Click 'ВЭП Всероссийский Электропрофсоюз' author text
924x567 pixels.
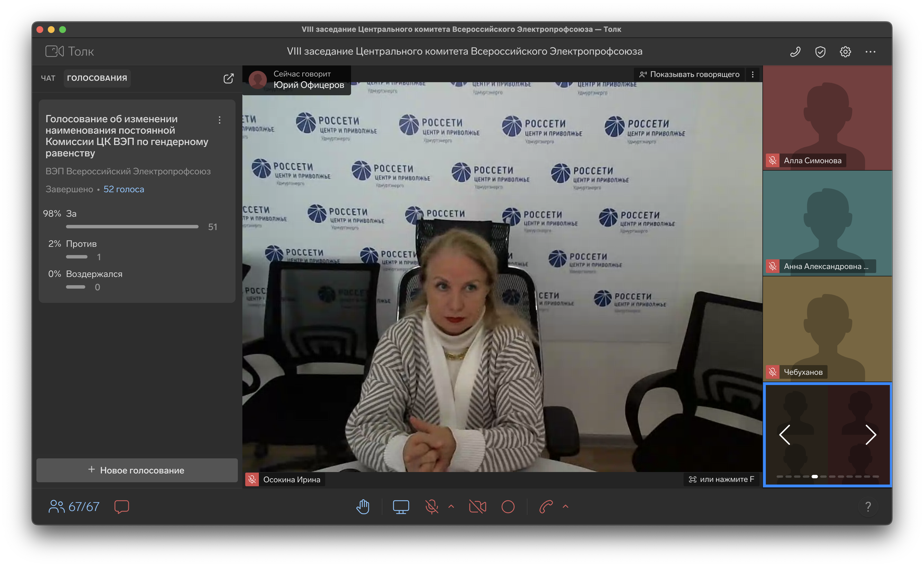click(128, 171)
